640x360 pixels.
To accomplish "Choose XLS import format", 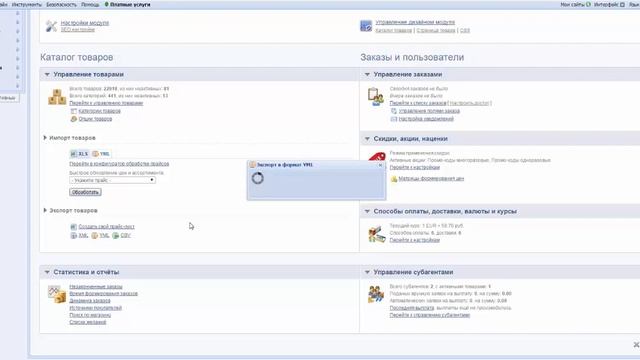I will coord(79,154).
